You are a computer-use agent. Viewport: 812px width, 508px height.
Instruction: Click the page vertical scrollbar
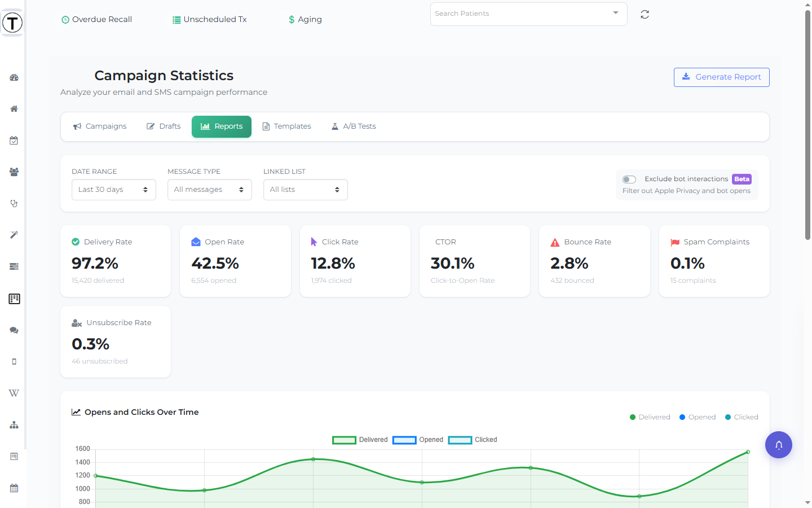[x=807, y=124]
